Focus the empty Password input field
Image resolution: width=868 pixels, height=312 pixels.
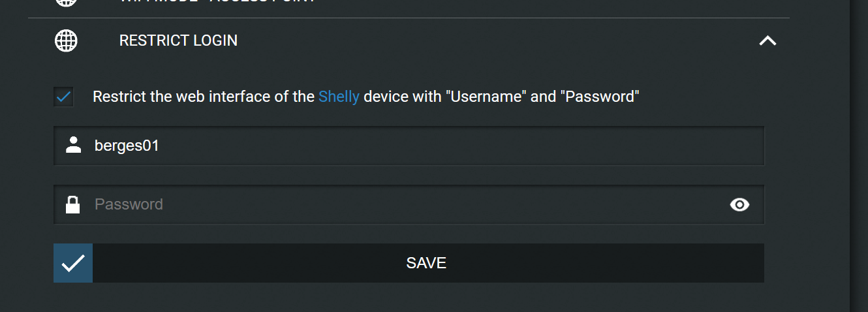pos(409,204)
